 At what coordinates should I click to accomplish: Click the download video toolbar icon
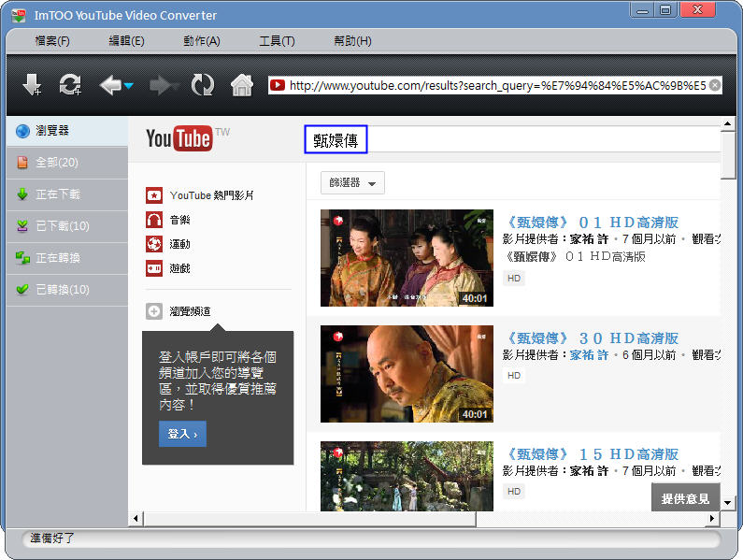pos(32,86)
